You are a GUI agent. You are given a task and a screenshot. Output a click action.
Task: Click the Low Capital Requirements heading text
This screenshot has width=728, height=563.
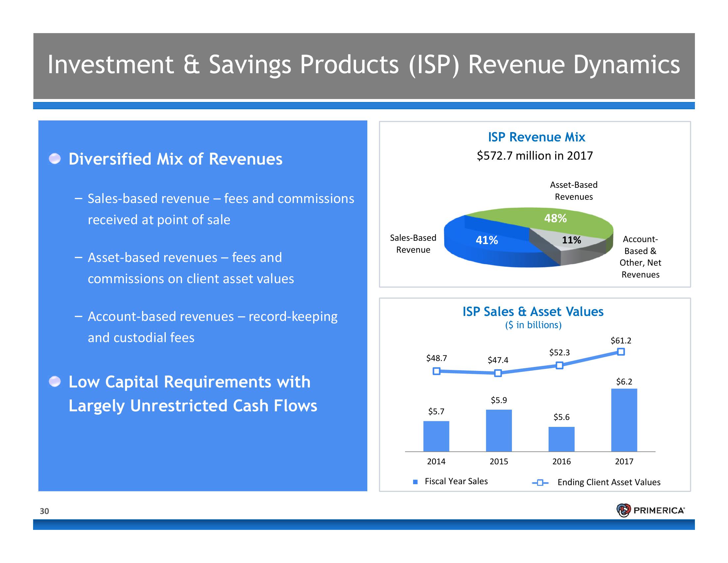(x=193, y=394)
